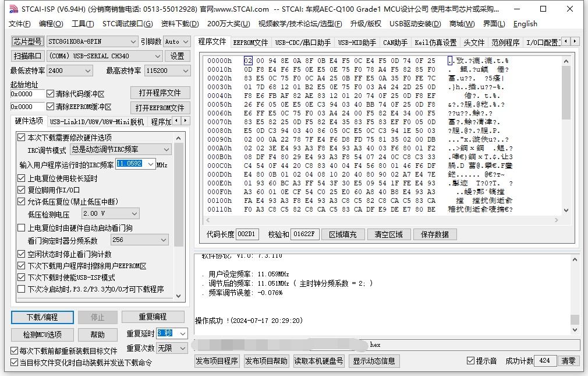Viewport: 588px width, 376px height.
Task: Click the 保存数据 button
Action: tap(435, 234)
